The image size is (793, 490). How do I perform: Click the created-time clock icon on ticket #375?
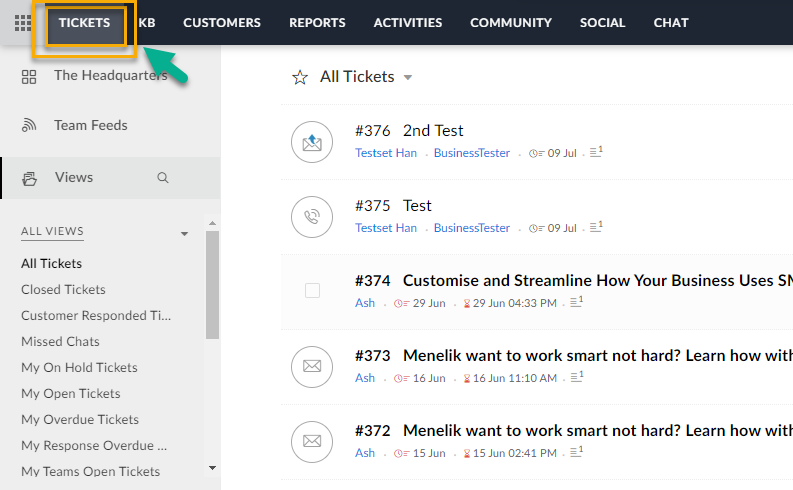coord(537,228)
